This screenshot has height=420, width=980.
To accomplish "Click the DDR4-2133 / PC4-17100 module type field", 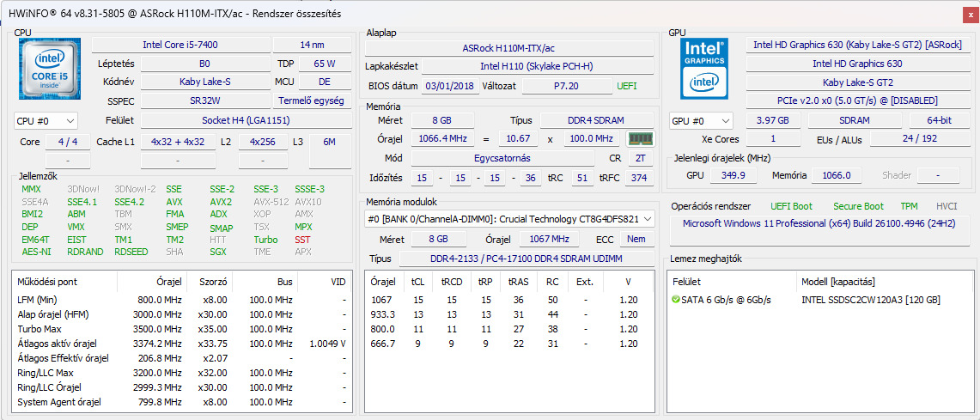I will tap(527, 259).
